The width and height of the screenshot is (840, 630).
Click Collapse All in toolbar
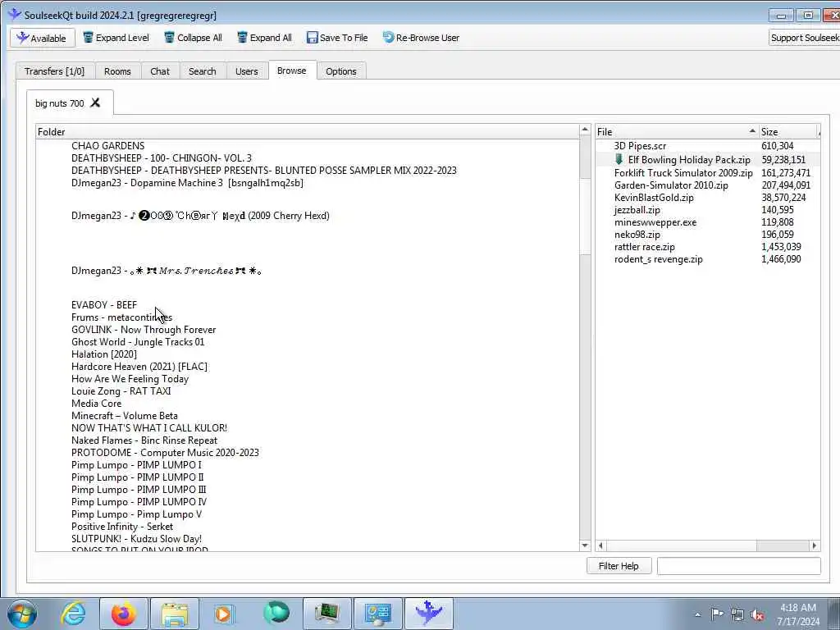click(x=193, y=38)
